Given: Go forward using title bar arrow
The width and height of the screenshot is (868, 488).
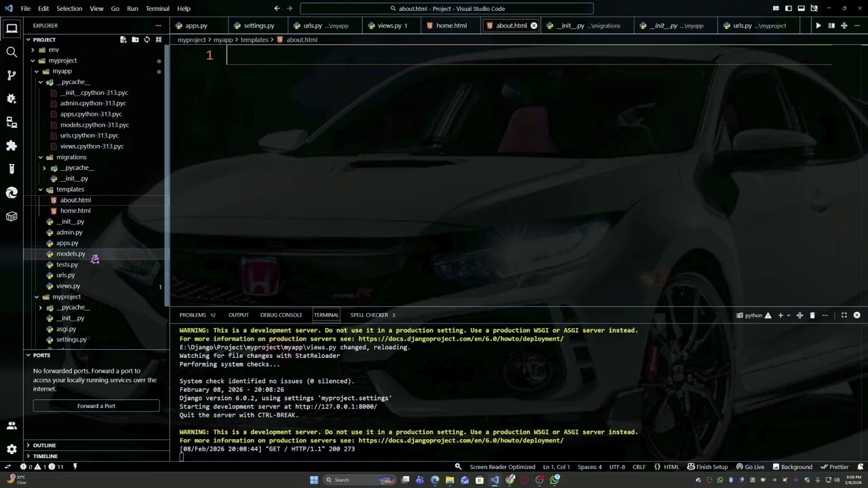Looking at the screenshot, I should coord(290,8).
